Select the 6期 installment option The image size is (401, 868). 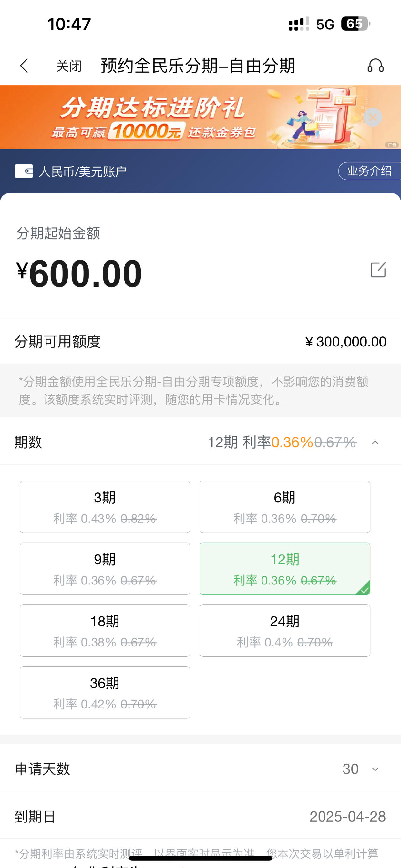[x=285, y=507]
